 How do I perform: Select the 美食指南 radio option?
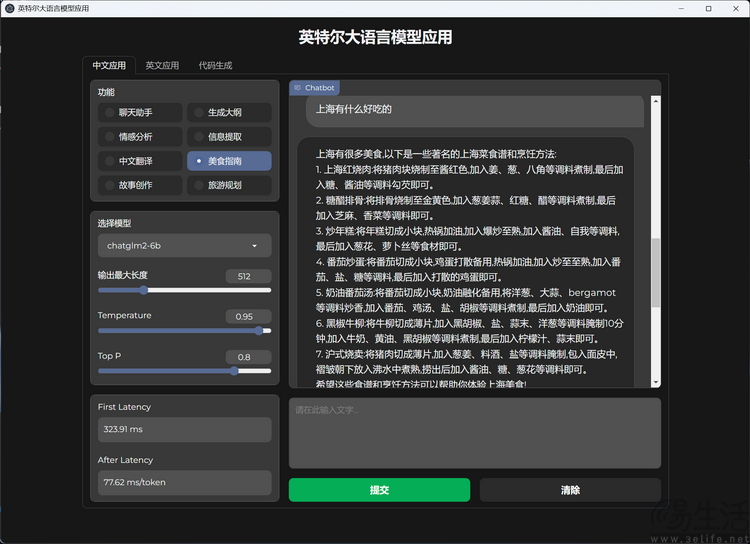[x=229, y=161]
